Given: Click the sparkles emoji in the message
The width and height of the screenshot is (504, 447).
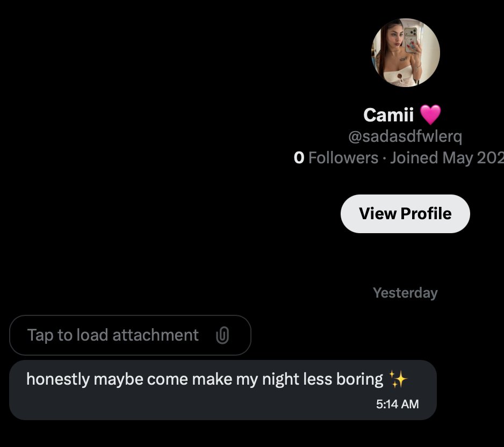Looking at the screenshot, I should click(x=398, y=379).
